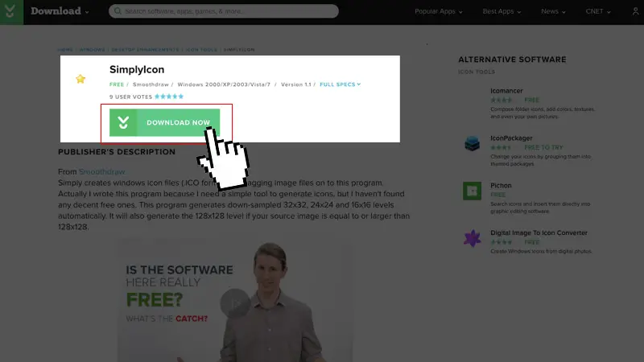Screen dimensions: 644x362
Task: Go to Windows breadcrumb
Action: click(x=93, y=50)
